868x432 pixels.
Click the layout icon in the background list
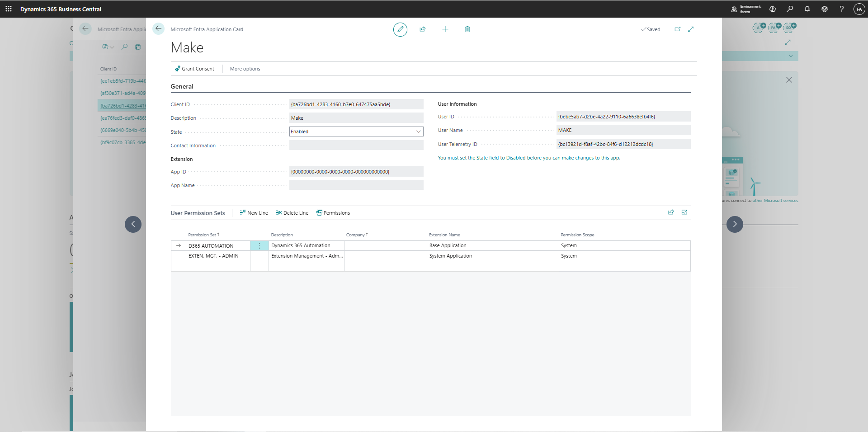point(138,47)
